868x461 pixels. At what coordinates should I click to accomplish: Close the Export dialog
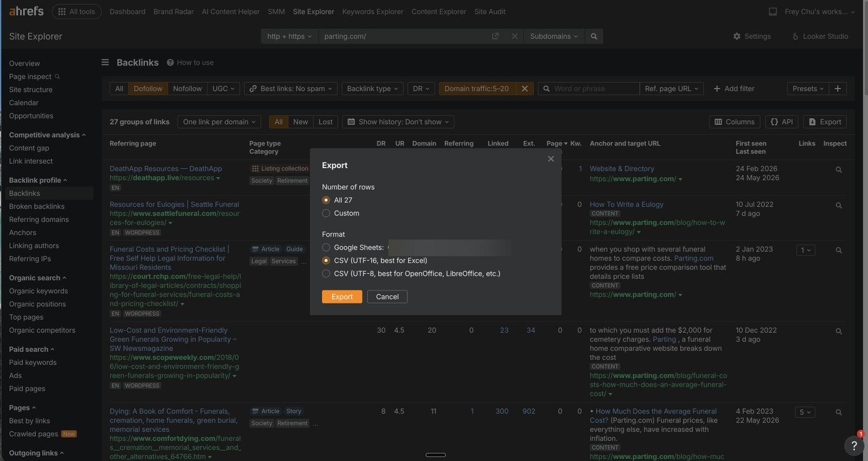551,159
